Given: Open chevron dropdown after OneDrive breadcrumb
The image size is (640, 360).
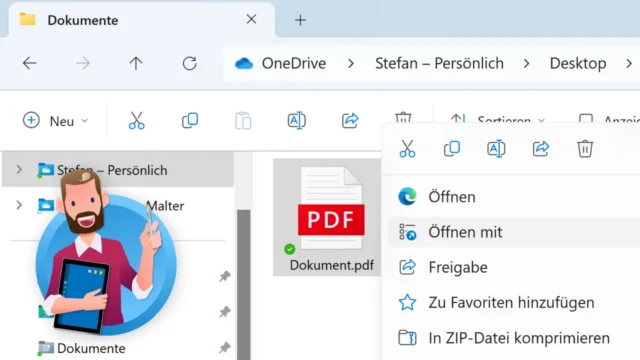Looking at the screenshot, I should (x=351, y=63).
